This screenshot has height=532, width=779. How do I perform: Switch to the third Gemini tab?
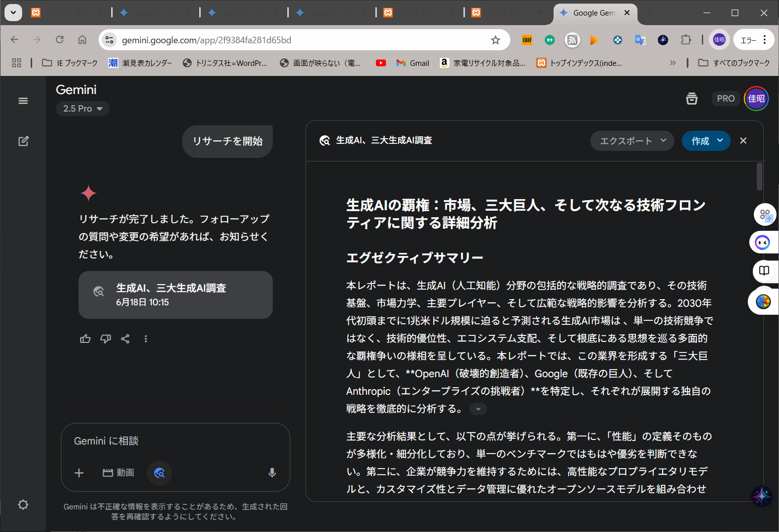pyautogui.click(x=243, y=13)
